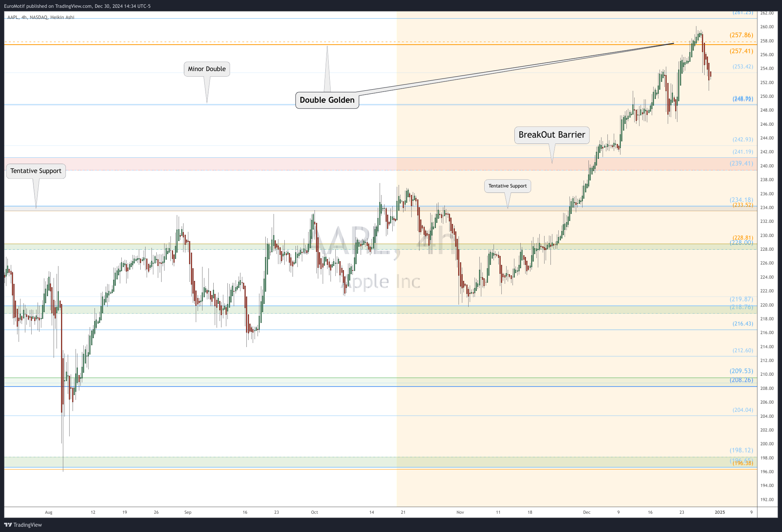Click the (198.12) level label
Viewport: 782px width, 532px height.
pos(741,450)
